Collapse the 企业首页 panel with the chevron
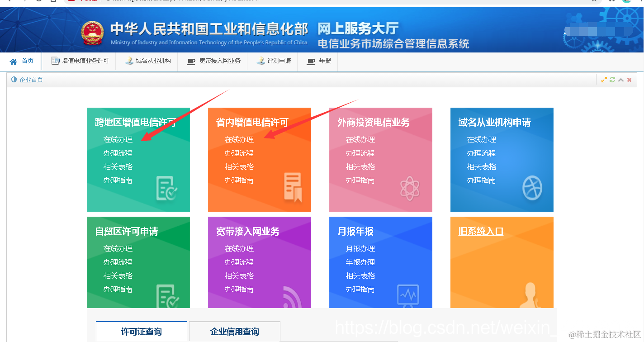644x342 pixels. (x=620, y=79)
